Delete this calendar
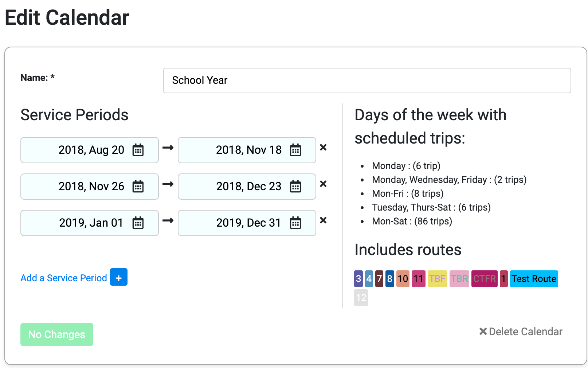The image size is (588, 368). [521, 332]
